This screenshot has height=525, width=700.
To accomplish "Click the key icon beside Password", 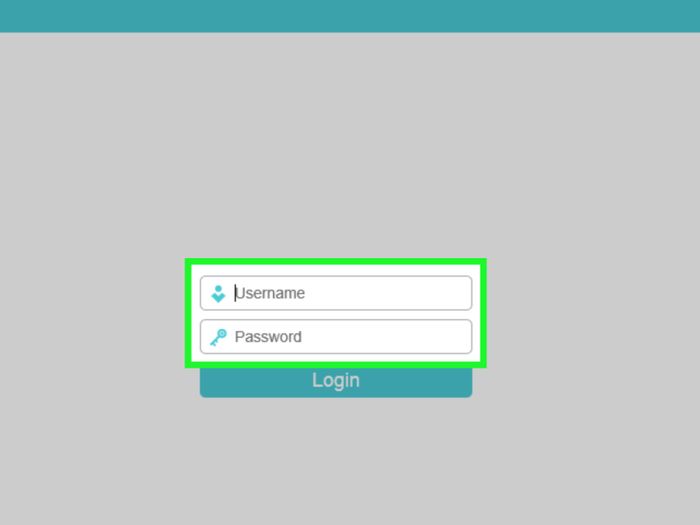I will [x=218, y=337].
